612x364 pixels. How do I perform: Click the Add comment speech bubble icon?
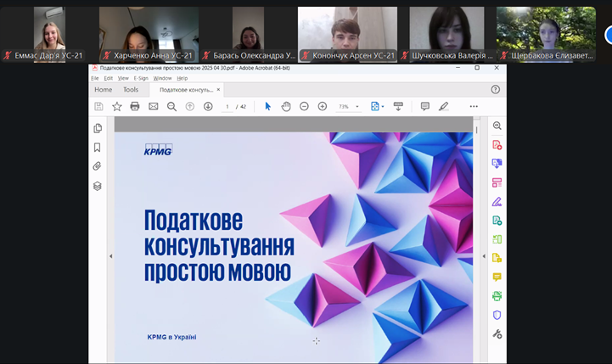point(425,106)
